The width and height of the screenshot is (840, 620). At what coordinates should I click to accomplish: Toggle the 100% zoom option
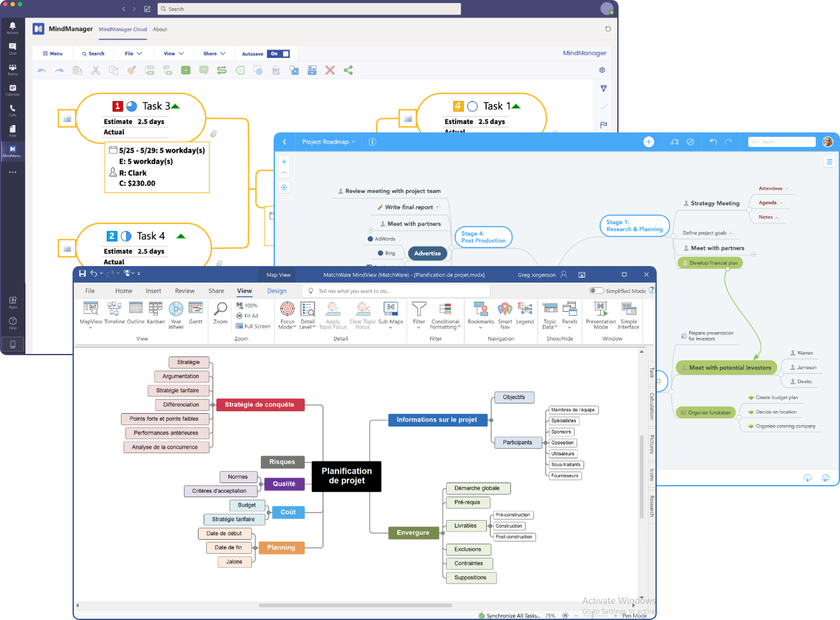click(x=247, y=306)
